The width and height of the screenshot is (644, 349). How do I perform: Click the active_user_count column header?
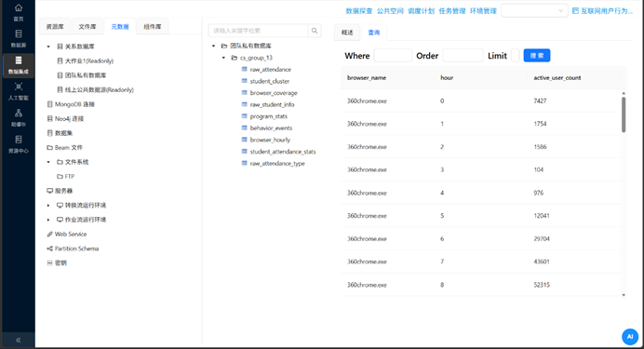tap(557, 77)
